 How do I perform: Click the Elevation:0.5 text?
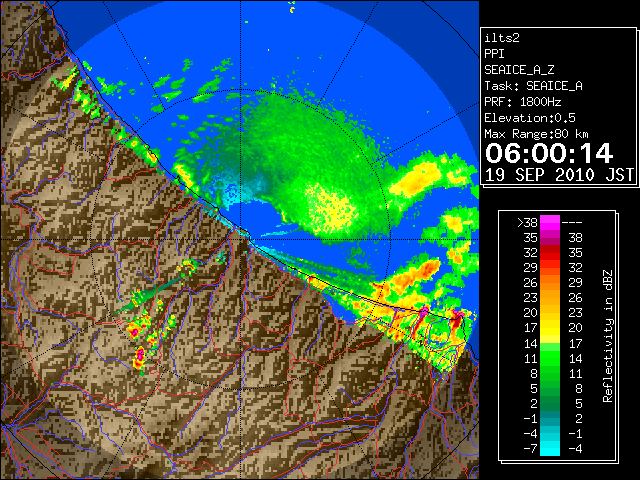(x=530, y=118)
